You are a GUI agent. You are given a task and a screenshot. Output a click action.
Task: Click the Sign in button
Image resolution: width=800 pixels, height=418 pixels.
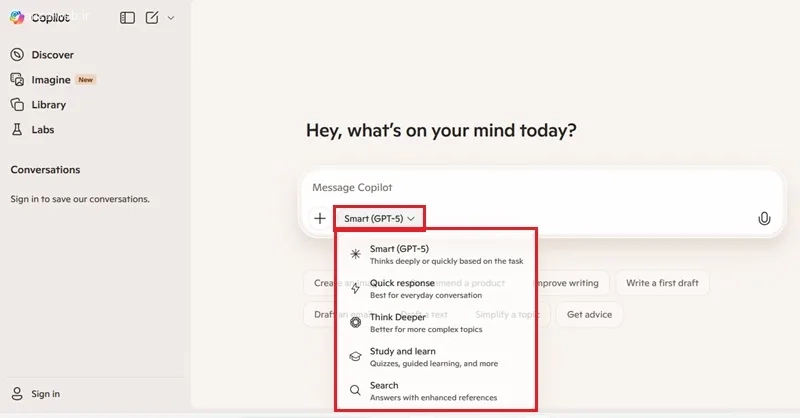(45, 394)
